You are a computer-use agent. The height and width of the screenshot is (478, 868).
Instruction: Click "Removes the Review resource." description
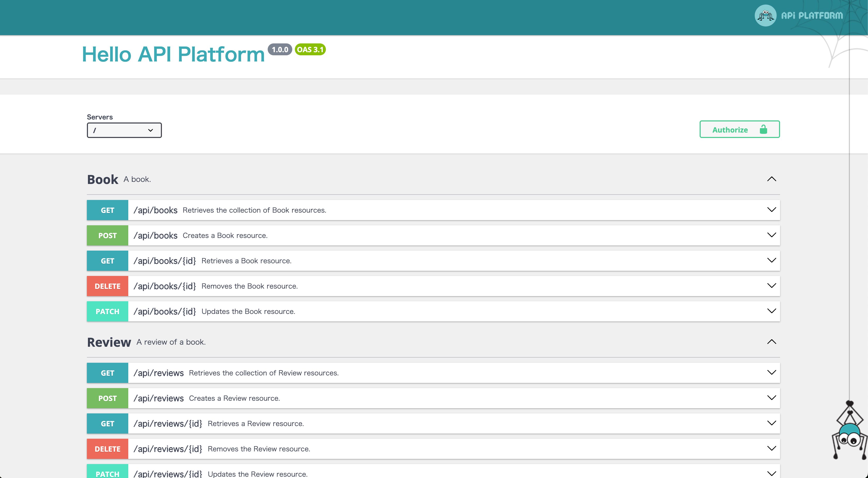tap(259, 449)
